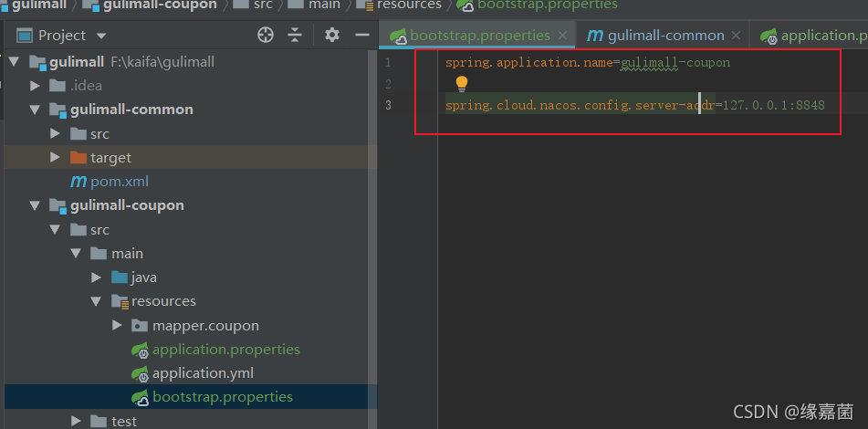The height and width of the screenshot is (429, 868).
Task: Click the main breadcrumb
Action: coord(324,5)
